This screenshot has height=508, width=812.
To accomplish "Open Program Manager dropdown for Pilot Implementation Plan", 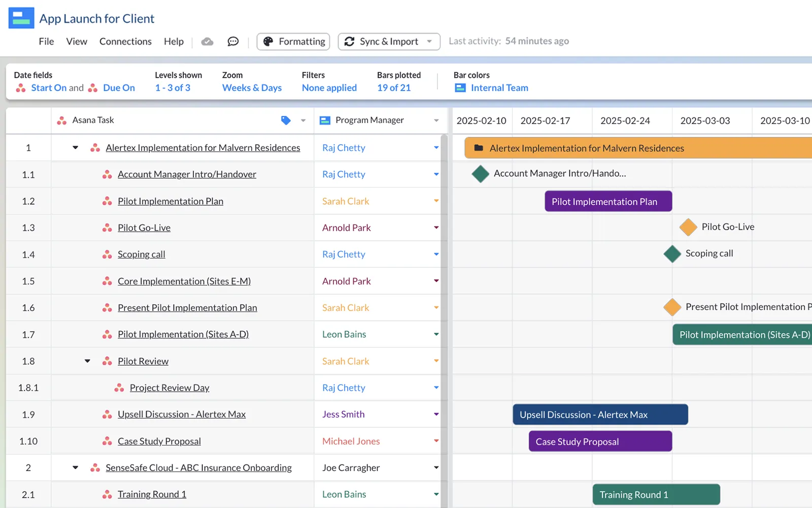I will (x=436, y=201).
